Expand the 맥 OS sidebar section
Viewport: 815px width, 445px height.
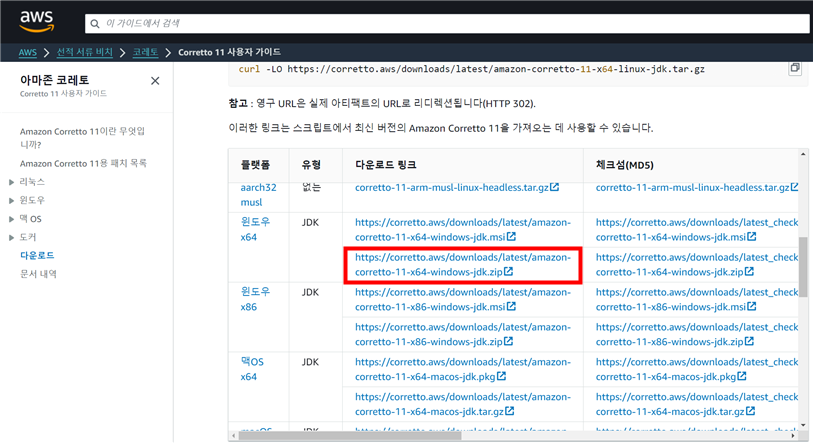[x=11, y=219]
